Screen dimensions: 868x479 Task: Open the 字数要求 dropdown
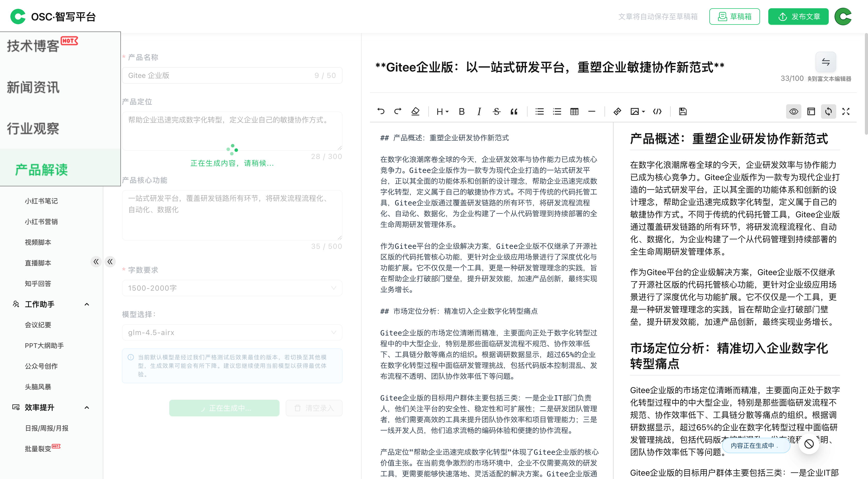click(x=232, y=288)
